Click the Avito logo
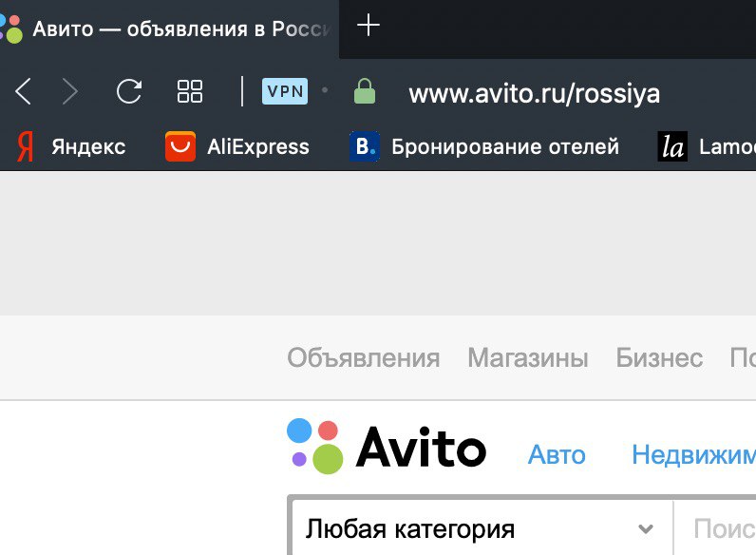The image size is (756, 555). point(387,447)
